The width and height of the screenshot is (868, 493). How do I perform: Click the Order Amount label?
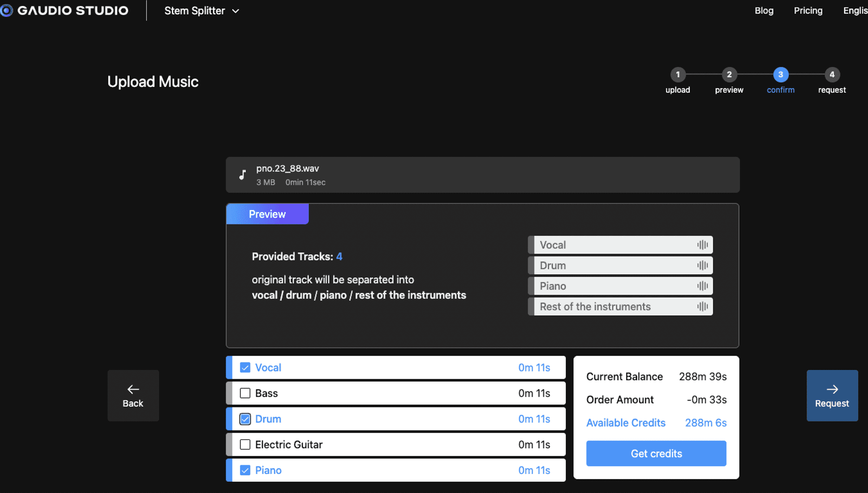click(x=620, y=400)
